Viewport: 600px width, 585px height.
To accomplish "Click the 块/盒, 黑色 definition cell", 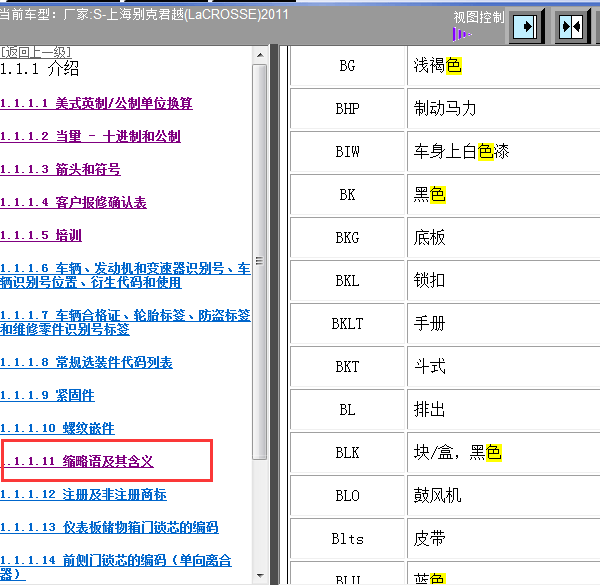I will [503, 453].
